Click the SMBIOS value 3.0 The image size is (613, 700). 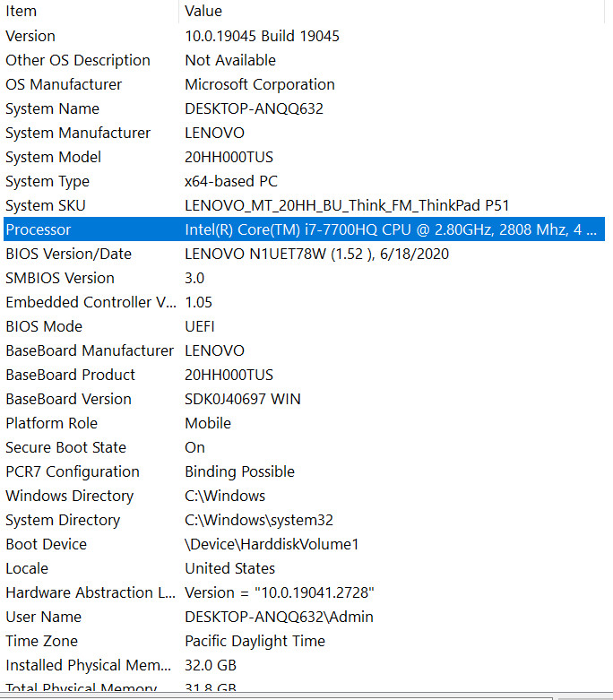pyautogui.click(x=194, y=278)
